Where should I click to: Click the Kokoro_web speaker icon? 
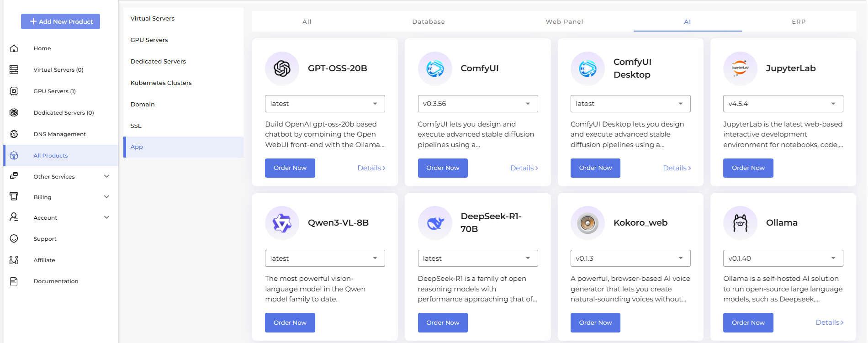point(587,223)
